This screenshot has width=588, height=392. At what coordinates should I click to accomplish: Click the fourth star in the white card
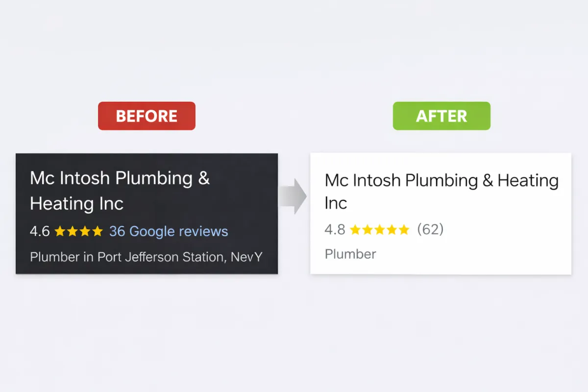click(392, 229)
